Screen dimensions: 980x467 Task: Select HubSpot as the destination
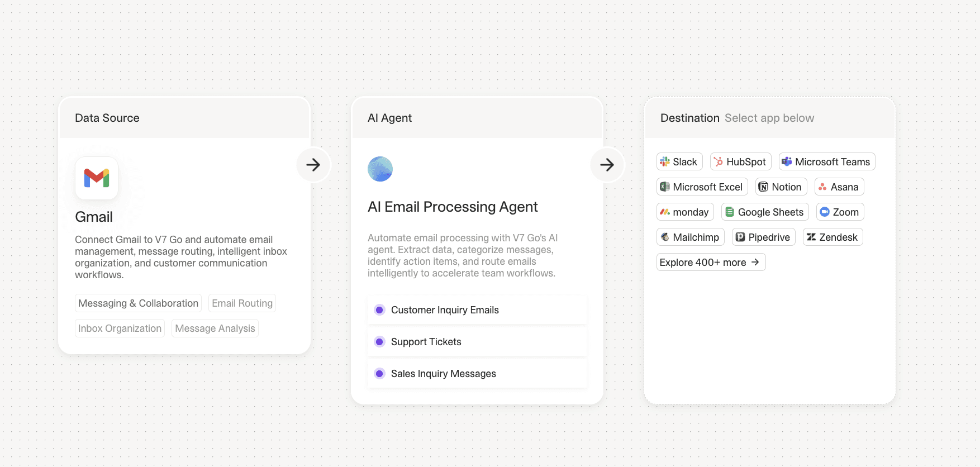[x=741, y=161]
